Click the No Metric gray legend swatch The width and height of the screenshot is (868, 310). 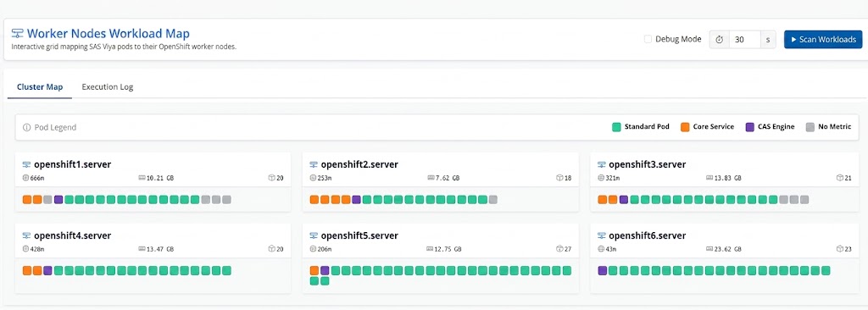810,127
